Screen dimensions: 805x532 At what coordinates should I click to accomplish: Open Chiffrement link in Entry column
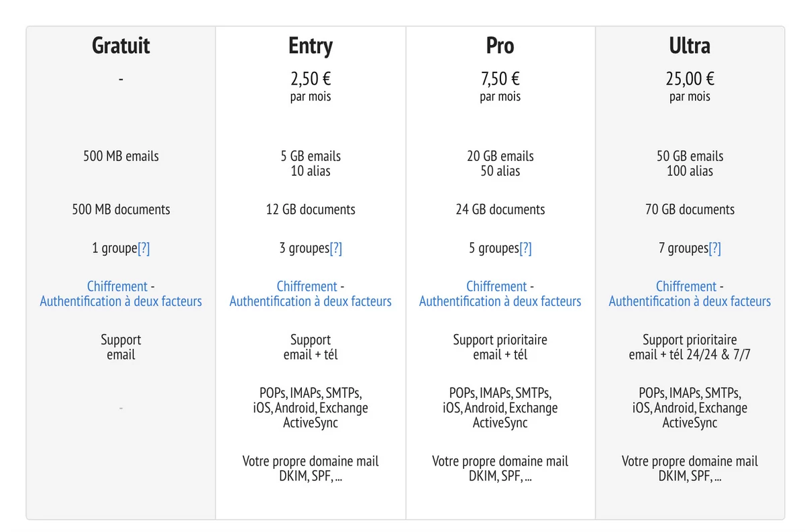click(307, 286)
